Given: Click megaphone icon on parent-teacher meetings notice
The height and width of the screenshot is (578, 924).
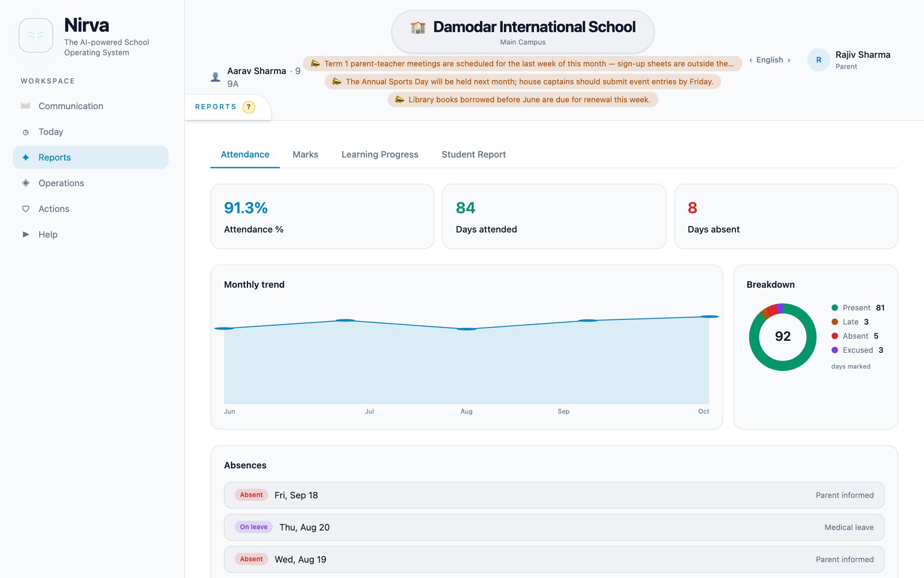Looking at the screenshot, I should 315,63.
